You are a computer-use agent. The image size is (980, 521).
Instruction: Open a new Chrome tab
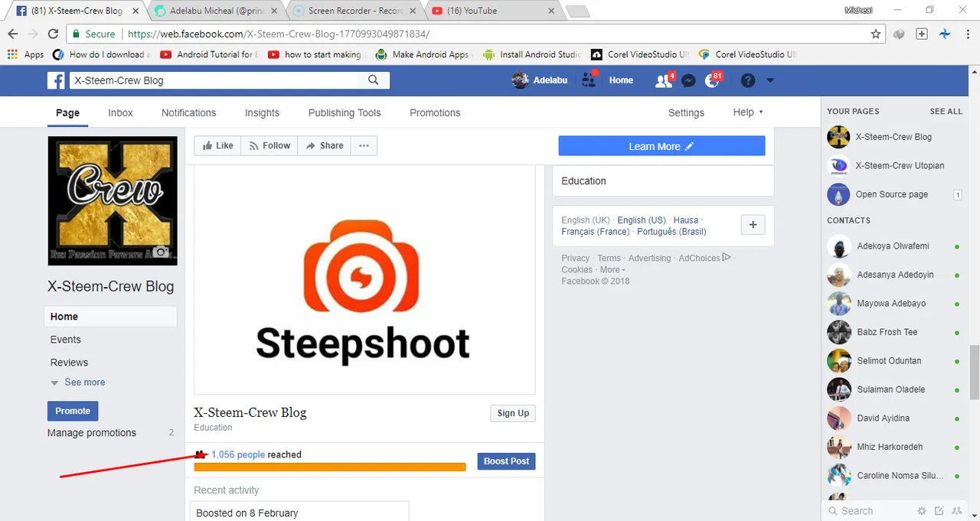click(578, 11)
